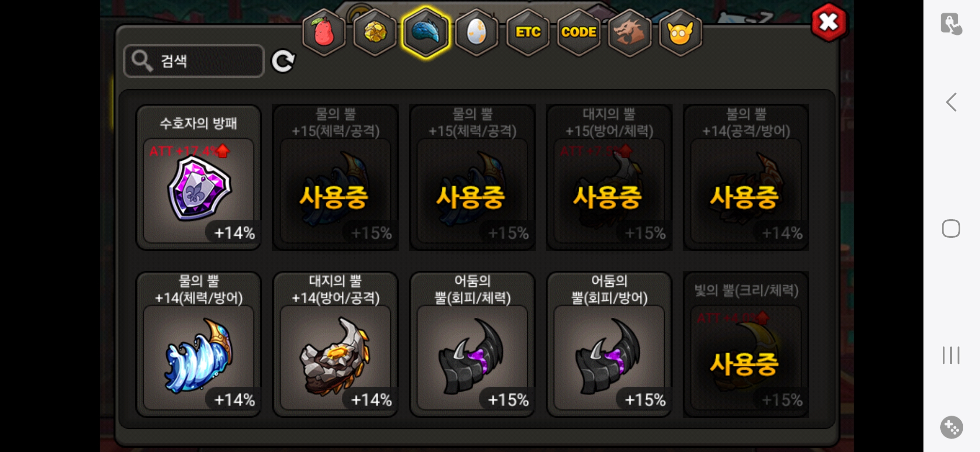
Task: Open the yellow horned mask tab
Action: coord(681,33)
